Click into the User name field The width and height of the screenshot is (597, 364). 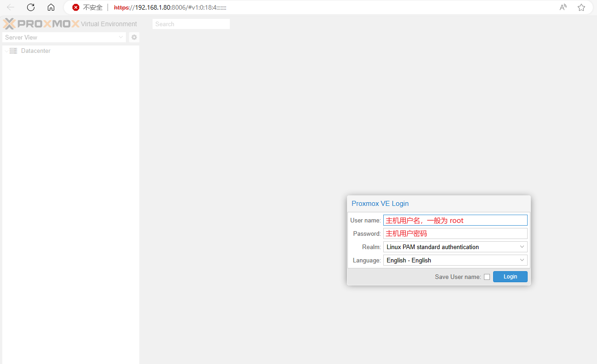pyautogui.click(x=455, y=220)
